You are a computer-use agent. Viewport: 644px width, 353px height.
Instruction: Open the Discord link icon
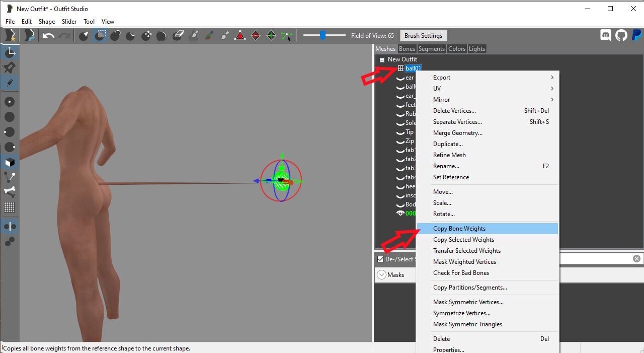coord(606,35)
